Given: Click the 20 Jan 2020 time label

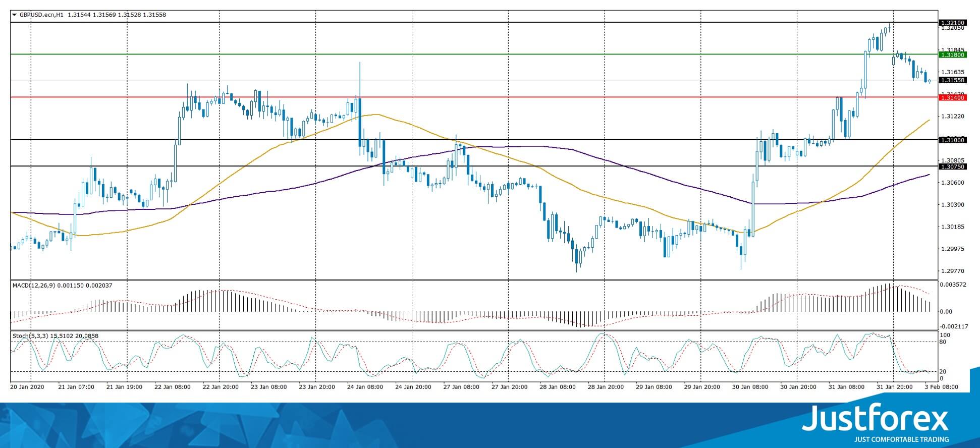Looking at the screenshot, I should point(27,387).
